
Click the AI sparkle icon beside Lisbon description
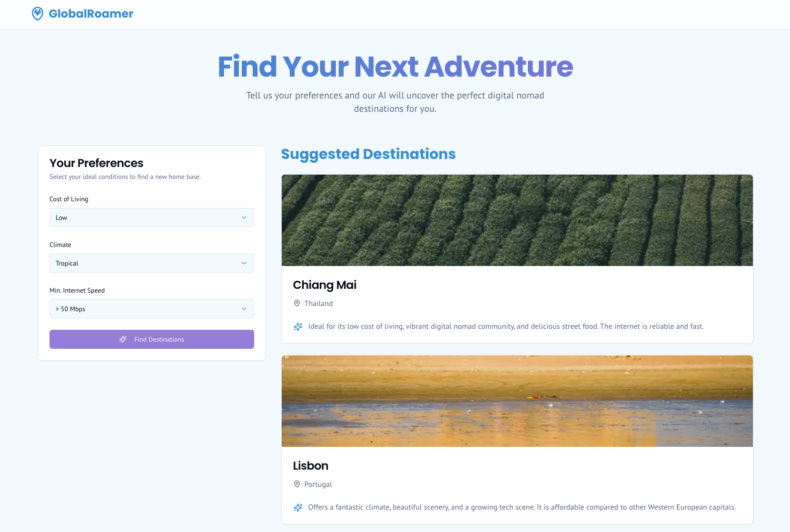(298, 507)
